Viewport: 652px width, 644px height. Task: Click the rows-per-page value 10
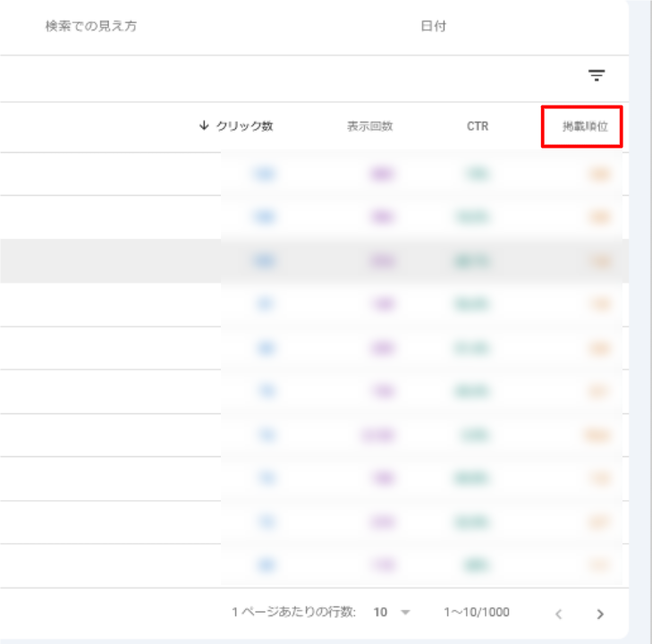(381, 613)
